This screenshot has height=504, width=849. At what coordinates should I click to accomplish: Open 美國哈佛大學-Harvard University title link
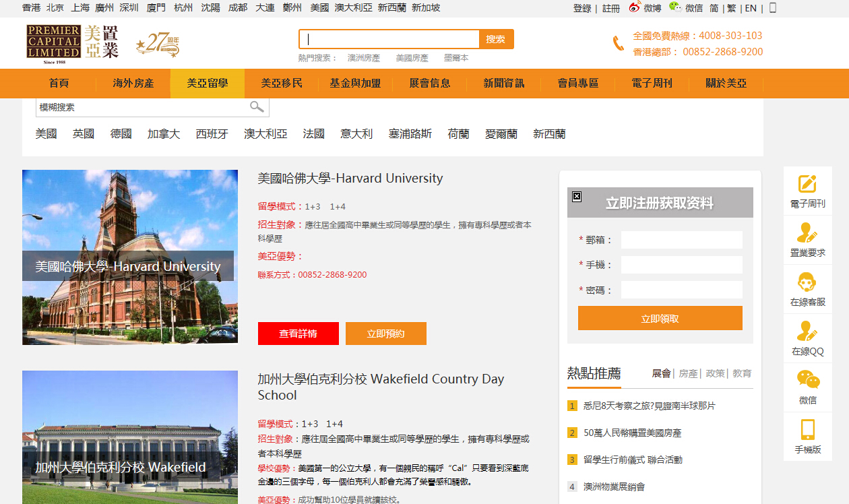point(350,179)
